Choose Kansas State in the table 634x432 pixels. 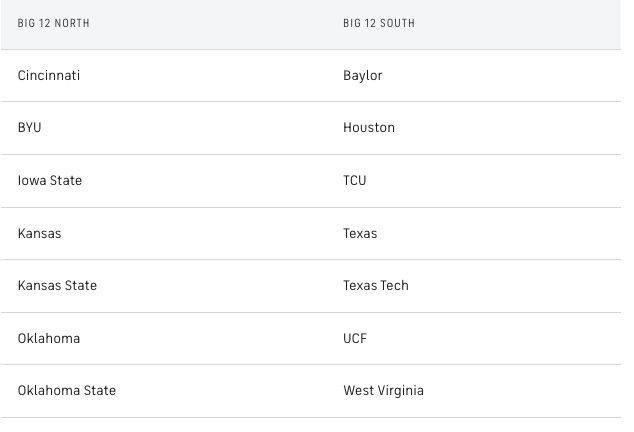(x=57, y=286)
